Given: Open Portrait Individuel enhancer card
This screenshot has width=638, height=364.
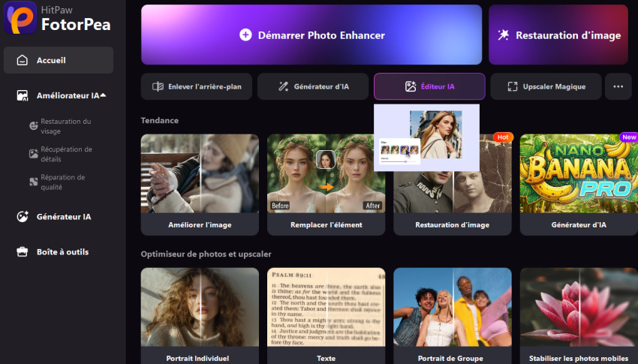Looking at the screenshot, I should tap(200, 316).
